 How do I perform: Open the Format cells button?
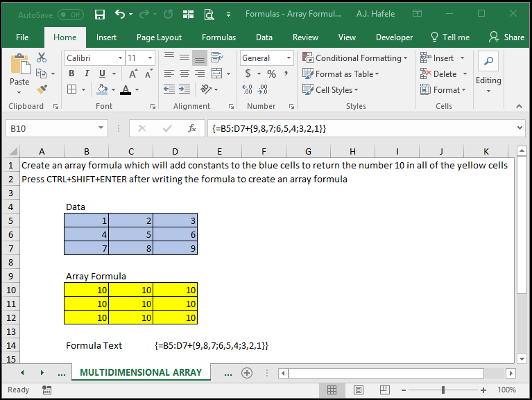(x=443, y=90)
